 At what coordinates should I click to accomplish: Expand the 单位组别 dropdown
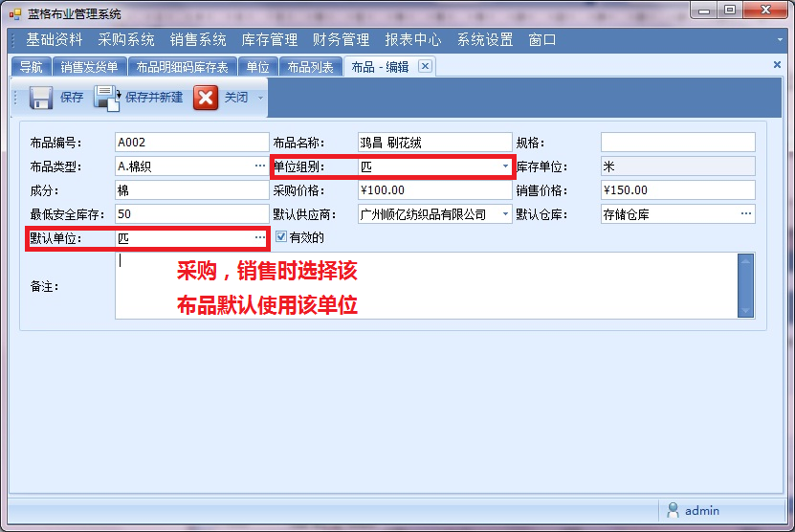506,166
